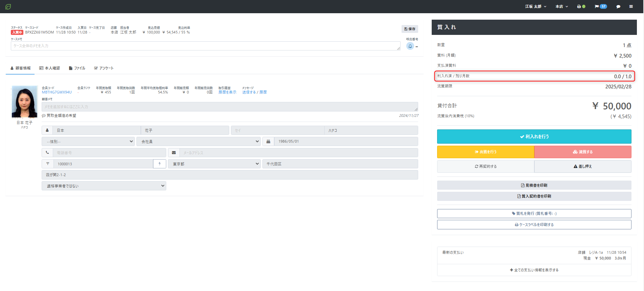Image resolution: width=644 pixels, height=291 pixels.
Task: Switch to the 顧客情報 tab
Action: 20,68
